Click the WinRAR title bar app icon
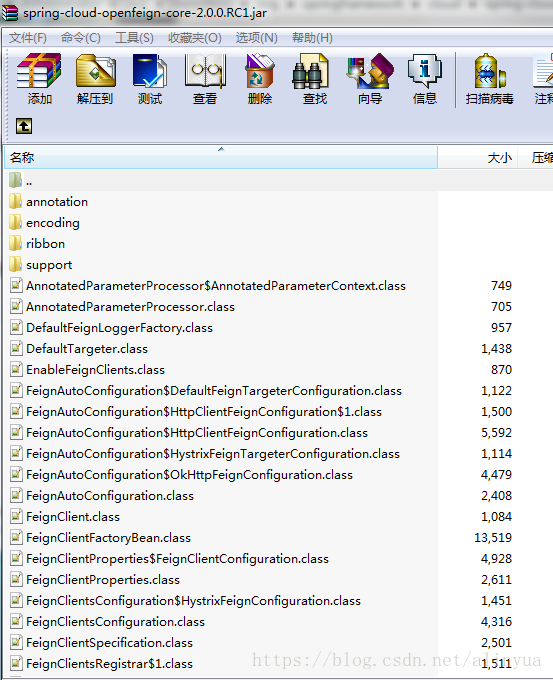Viewport: 553px width, 680px height. click(x=10, y=12)
